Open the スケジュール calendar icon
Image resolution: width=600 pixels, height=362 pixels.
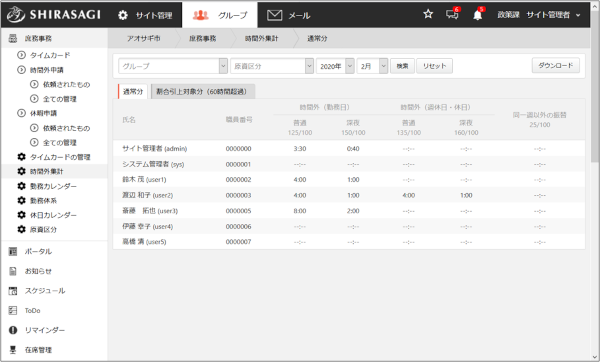[13, 291]
